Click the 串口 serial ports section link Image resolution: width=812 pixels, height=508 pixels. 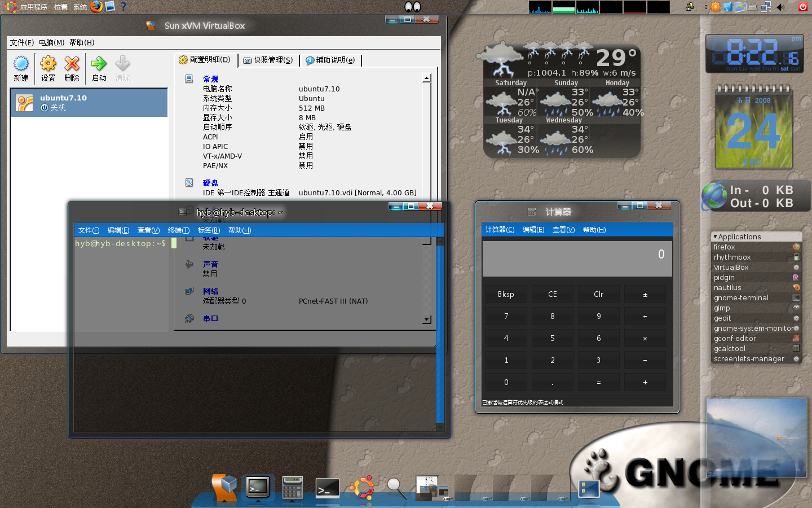coord(210,318)
